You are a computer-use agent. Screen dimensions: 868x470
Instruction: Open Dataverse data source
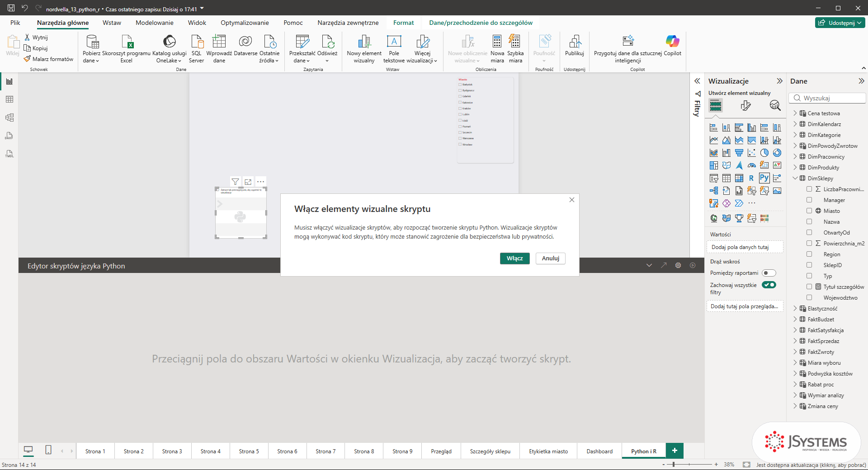pos(245,46)
